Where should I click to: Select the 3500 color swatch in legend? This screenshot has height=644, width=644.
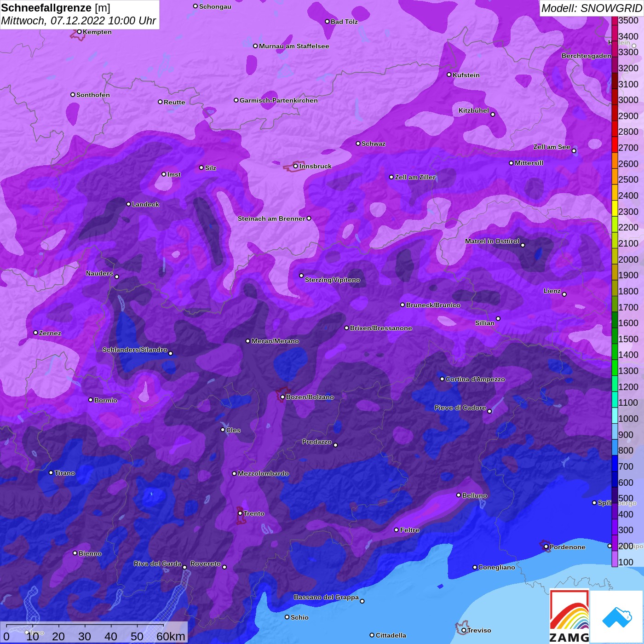(x=615, y=20)
